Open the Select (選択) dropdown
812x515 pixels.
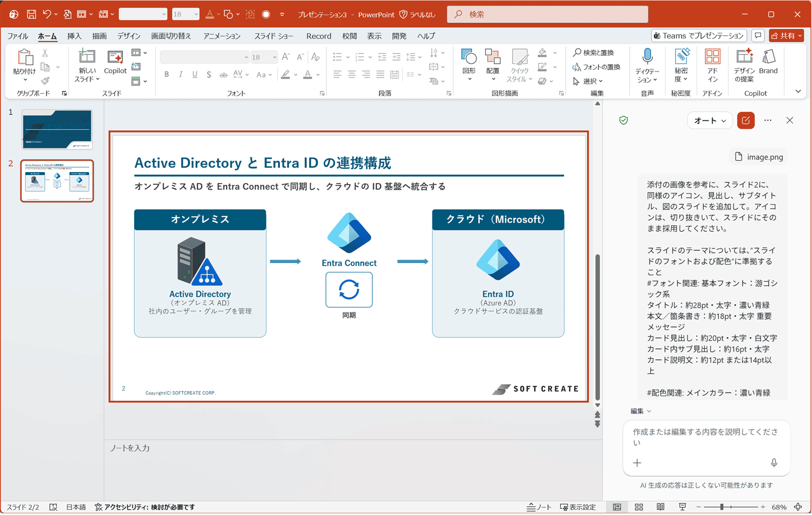pos(588,81)
